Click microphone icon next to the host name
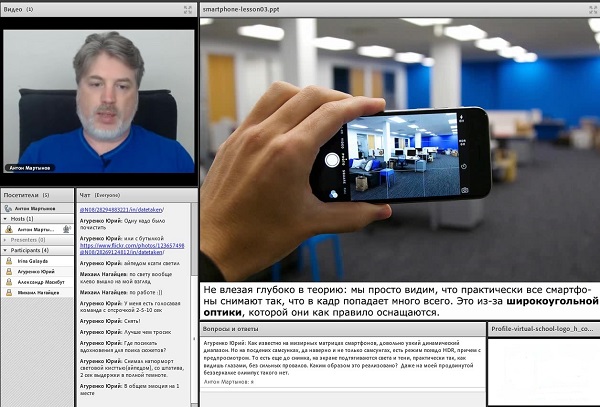This screenshot has height=407, width=600. 67,229
